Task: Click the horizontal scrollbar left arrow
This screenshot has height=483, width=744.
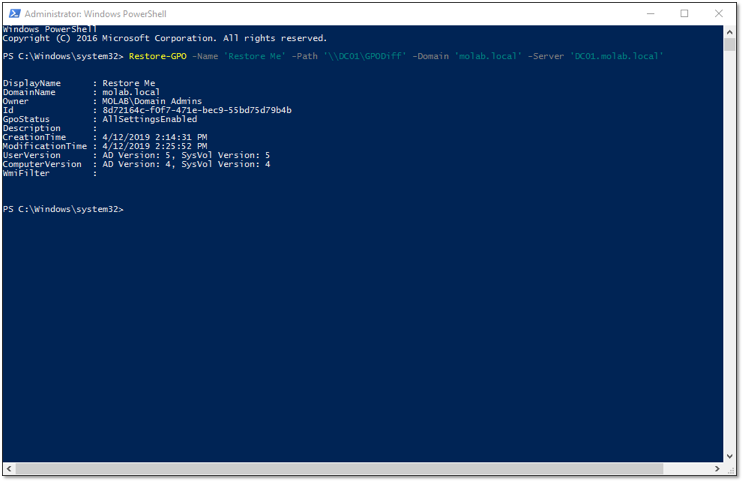Action: [8, 468]
